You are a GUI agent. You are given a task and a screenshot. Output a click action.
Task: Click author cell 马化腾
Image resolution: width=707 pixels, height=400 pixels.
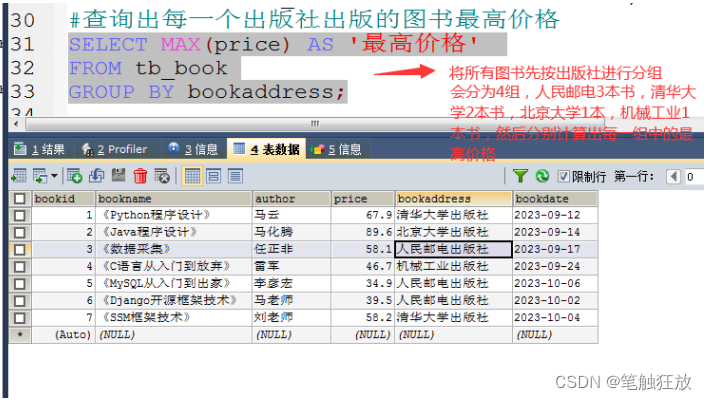coord(291,232)
